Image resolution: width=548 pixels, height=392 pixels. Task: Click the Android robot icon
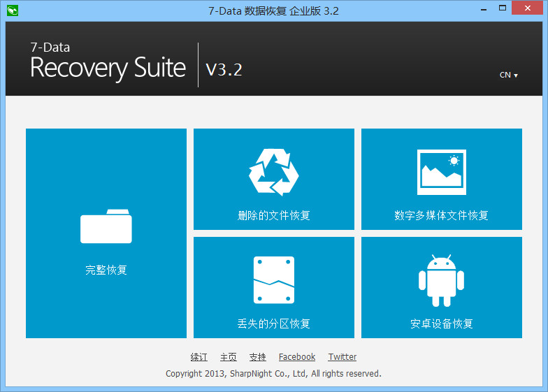pyautogui.click(x=442, y=281)
